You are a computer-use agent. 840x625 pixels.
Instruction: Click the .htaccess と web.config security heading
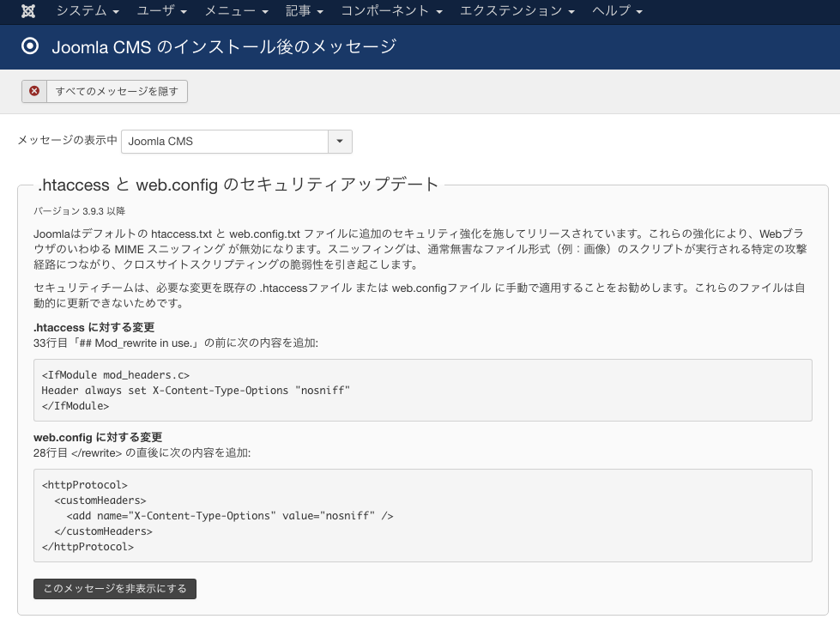[239, 185]
